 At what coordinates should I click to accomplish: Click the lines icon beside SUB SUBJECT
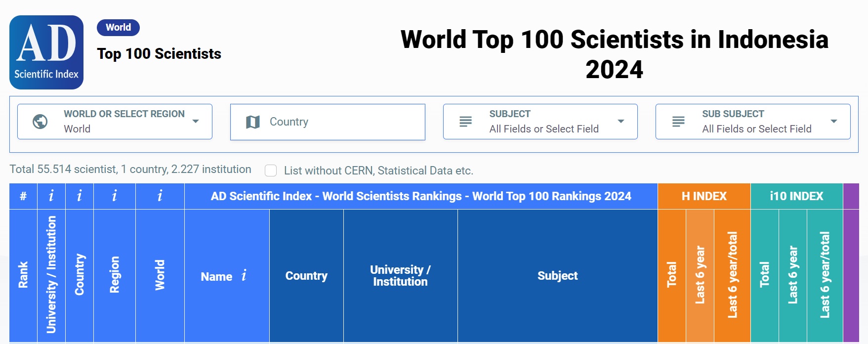(678, 122)
